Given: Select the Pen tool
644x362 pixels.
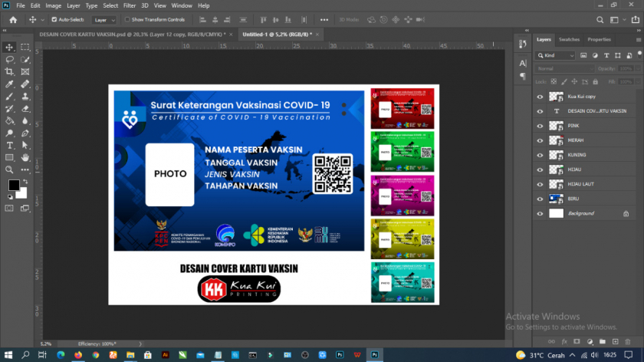Looking at the screenshot, I should [x=25, y=133].
